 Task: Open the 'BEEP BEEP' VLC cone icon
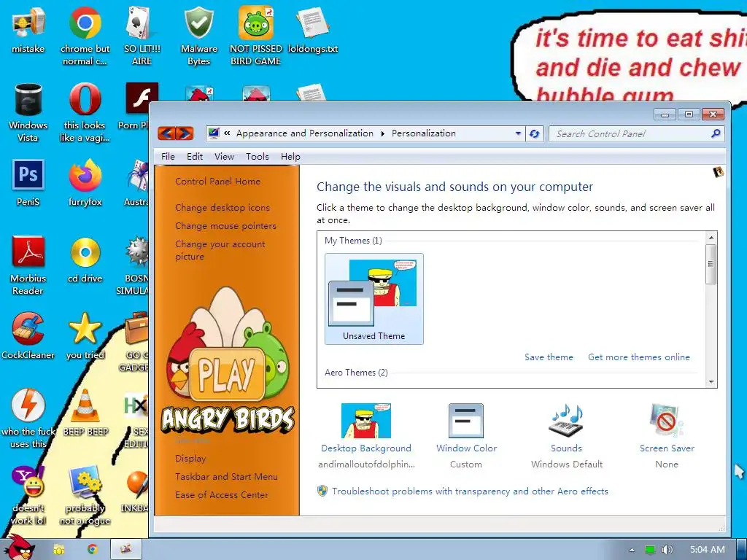(x=85, y=413)
